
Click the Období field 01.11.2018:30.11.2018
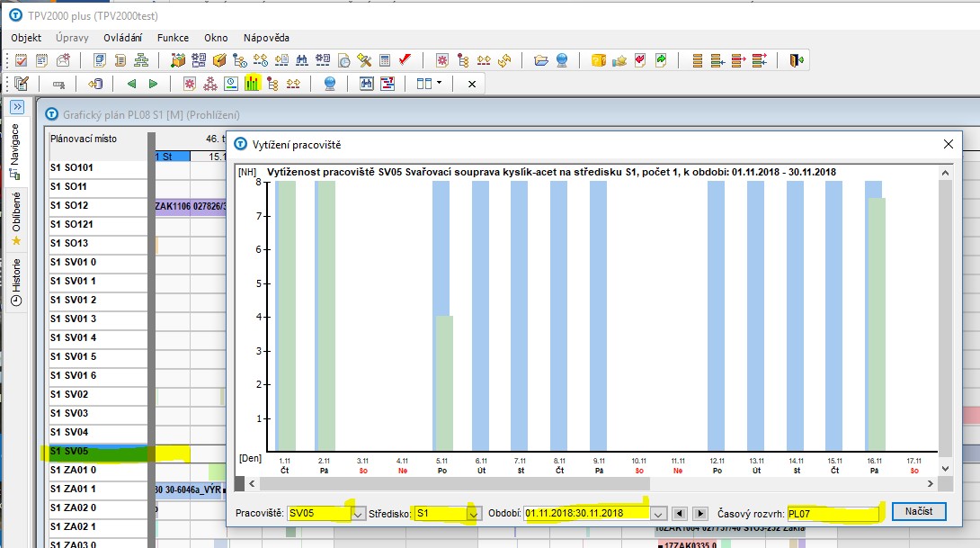[x=587, y=514]
